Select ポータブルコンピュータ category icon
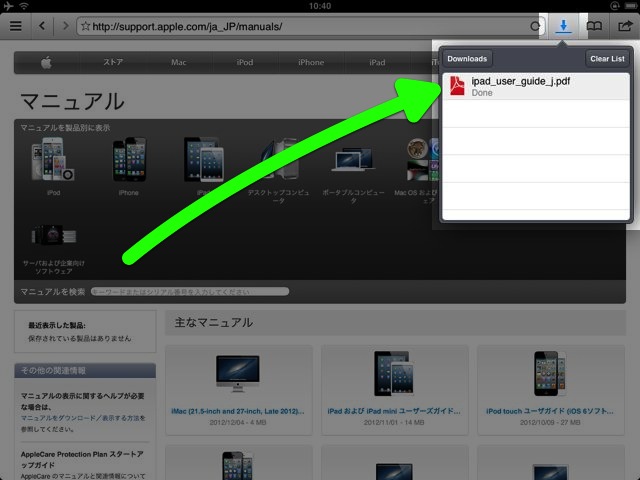The image size is (640, 480). (x=353, y=159)
